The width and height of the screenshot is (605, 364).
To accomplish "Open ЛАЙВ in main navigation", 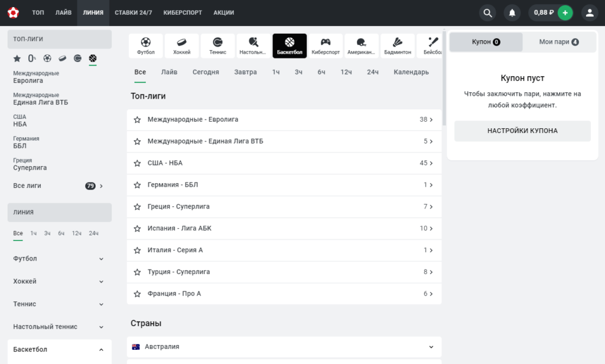I will tap(63, 13).
